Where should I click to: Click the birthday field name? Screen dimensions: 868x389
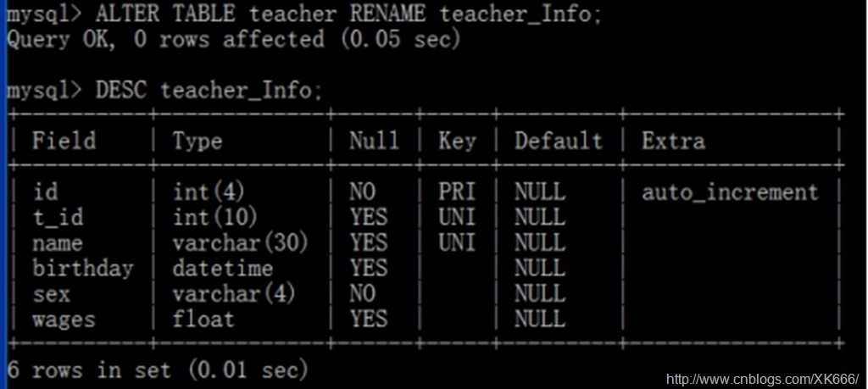click(83, 269)
